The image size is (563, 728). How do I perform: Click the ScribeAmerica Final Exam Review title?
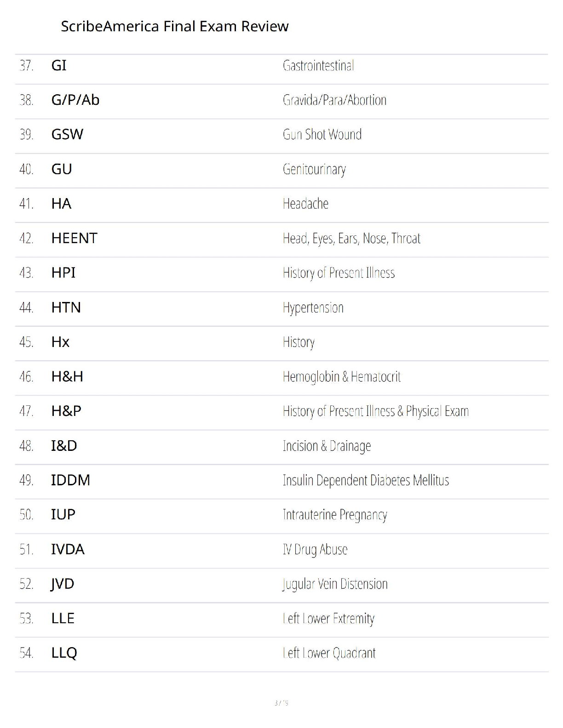coord(174,26)
